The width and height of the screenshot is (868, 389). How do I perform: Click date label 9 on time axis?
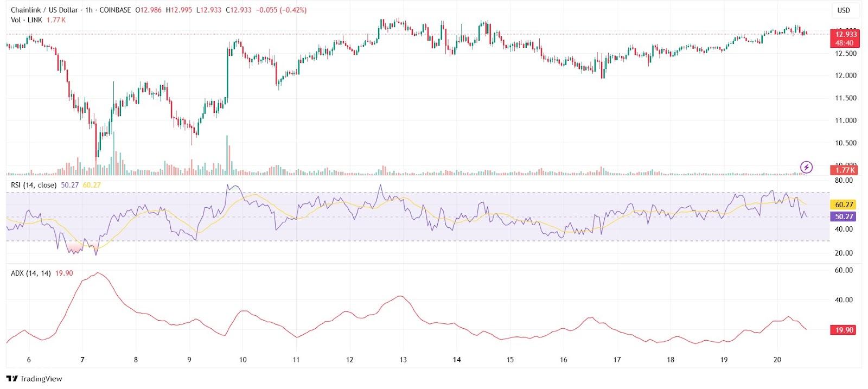[189, 359]
